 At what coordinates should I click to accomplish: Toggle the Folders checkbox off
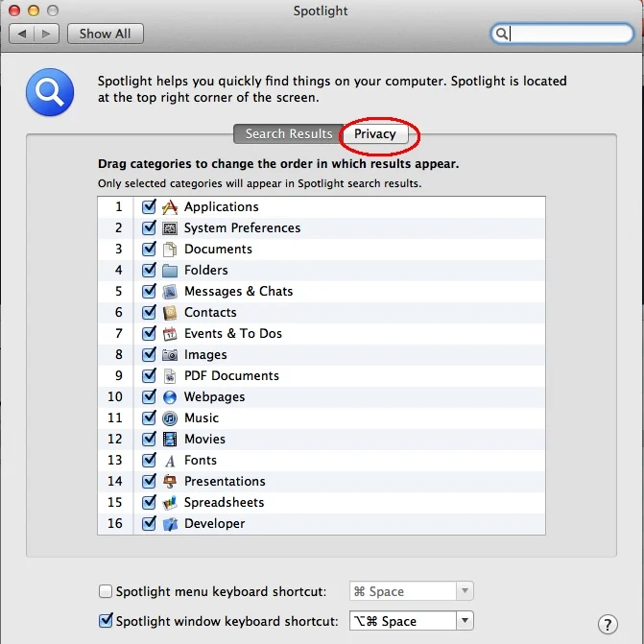point(149,270)
